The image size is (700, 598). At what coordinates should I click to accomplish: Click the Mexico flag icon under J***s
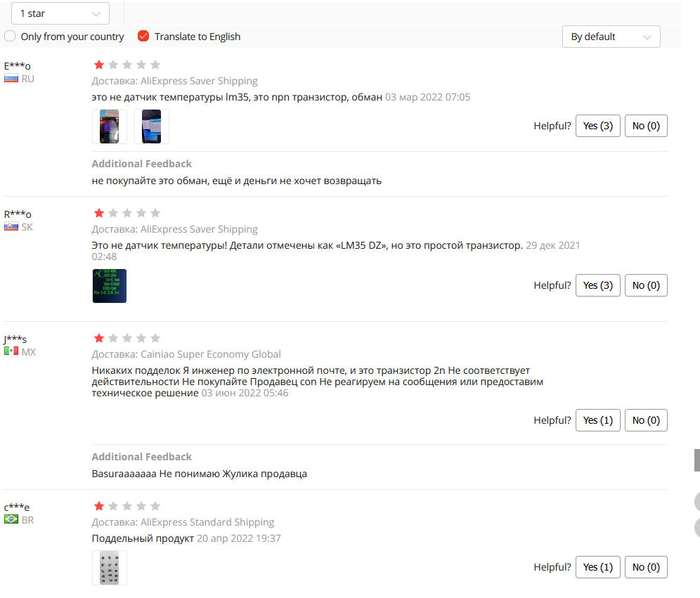pyautogui.click(x=11, y=351)
